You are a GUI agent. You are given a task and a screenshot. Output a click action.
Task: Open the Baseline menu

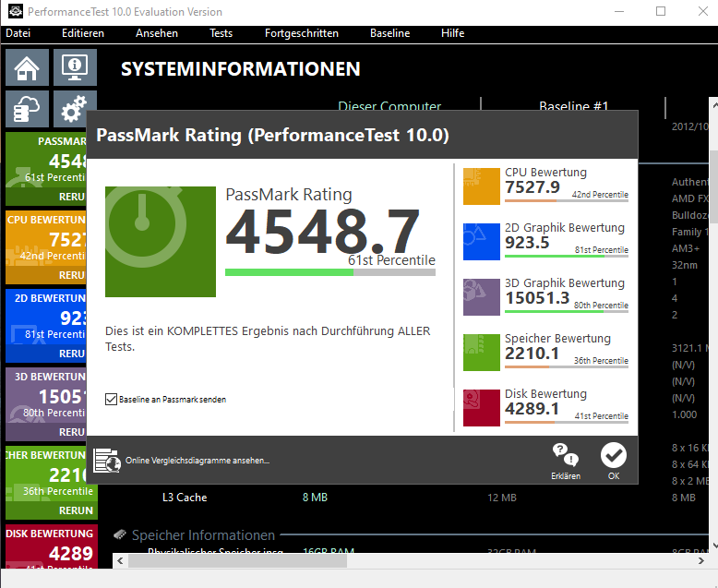(x=390, y=33)
